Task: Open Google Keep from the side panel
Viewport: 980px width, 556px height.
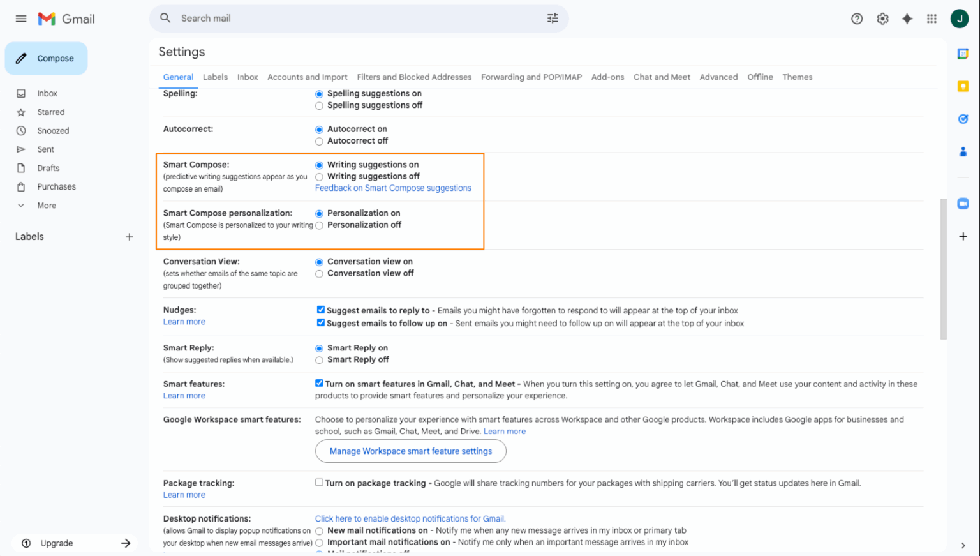Action: (x=963, y=86)
